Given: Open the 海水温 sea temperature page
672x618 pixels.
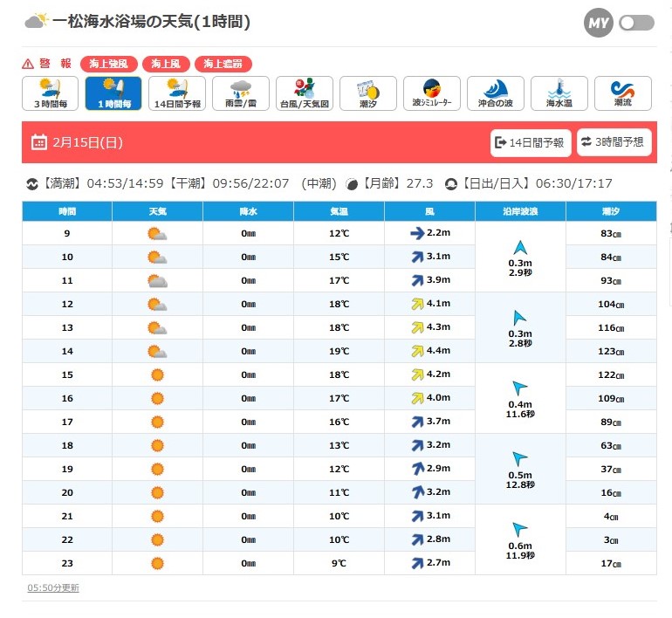Looking at the screenshot, I should click(559, 93).
